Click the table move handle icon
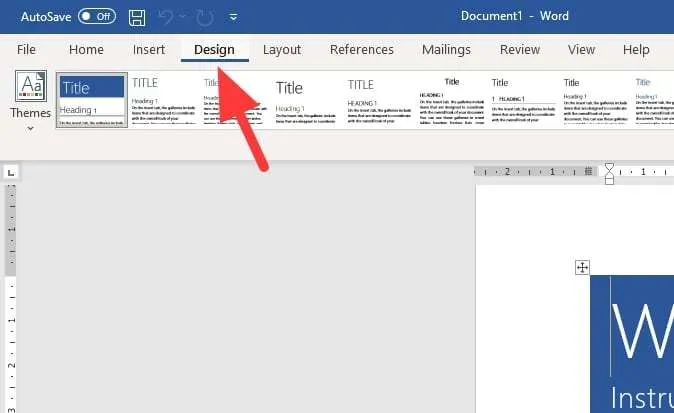This screenshot has width=674, height=413. tap(582, 267)
